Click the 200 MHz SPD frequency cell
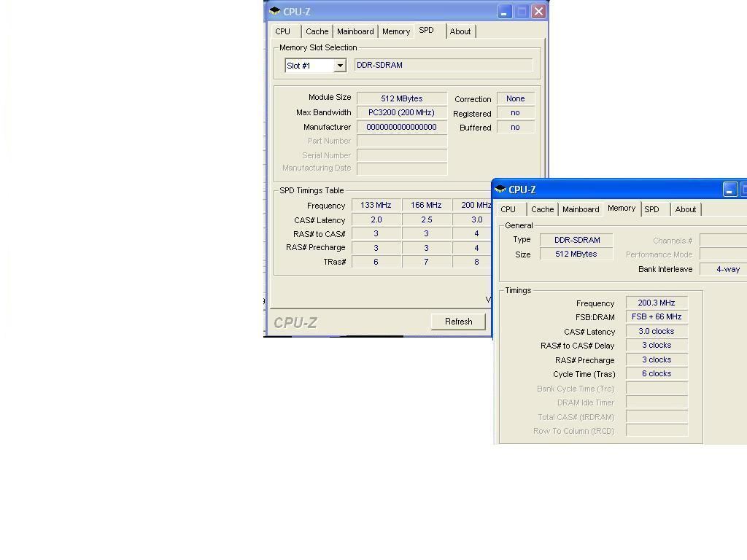 click(x=472, y=205)
